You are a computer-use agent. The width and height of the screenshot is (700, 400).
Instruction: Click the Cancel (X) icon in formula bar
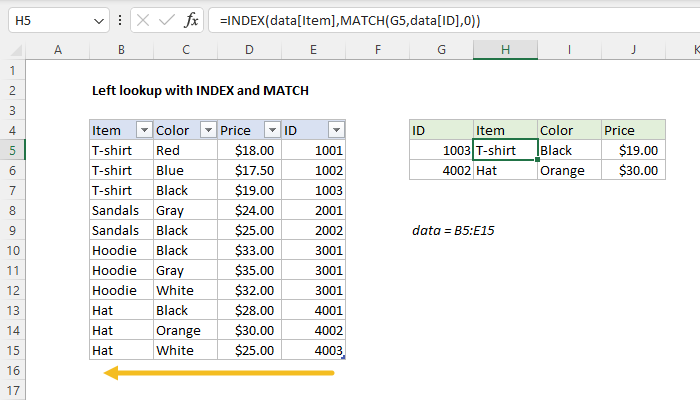tap(143, 20)
